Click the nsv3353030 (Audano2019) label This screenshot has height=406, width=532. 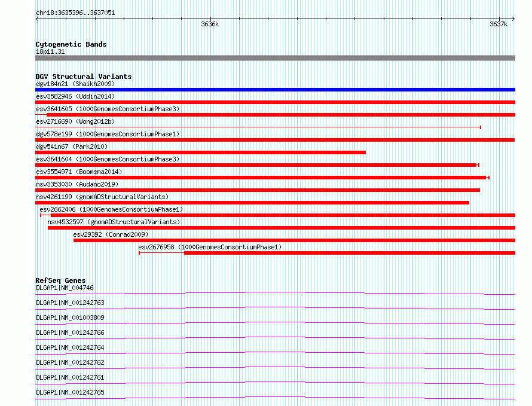77,184
